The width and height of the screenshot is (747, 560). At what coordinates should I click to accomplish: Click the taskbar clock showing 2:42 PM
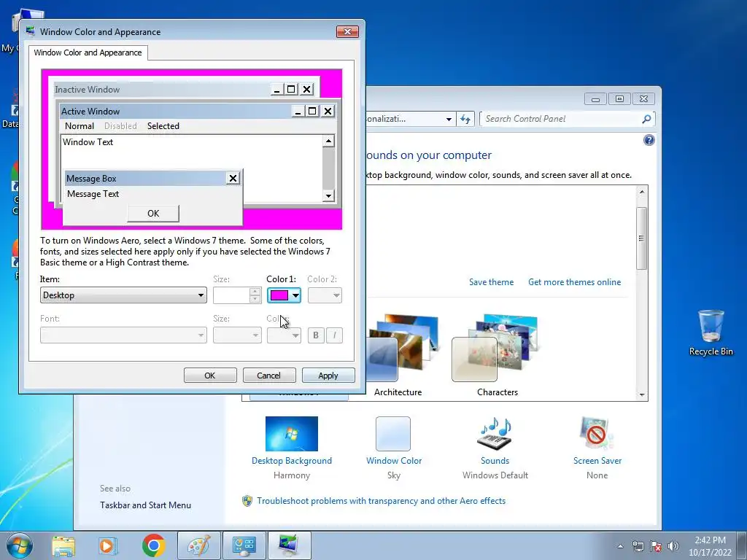710,546
